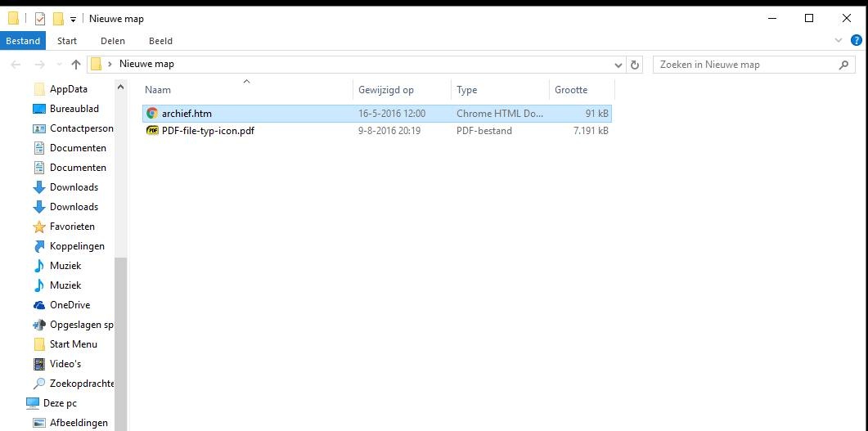This screenshot has width=868, height=431.
Task: Open Bureaublad in the navigation pane
Action: point(74,109)
